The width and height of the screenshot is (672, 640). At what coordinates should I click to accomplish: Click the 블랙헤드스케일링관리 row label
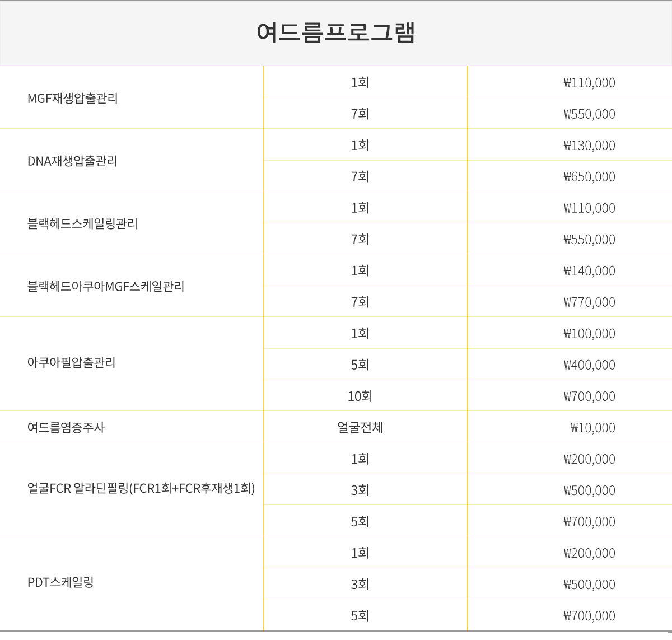coord(82,224)
